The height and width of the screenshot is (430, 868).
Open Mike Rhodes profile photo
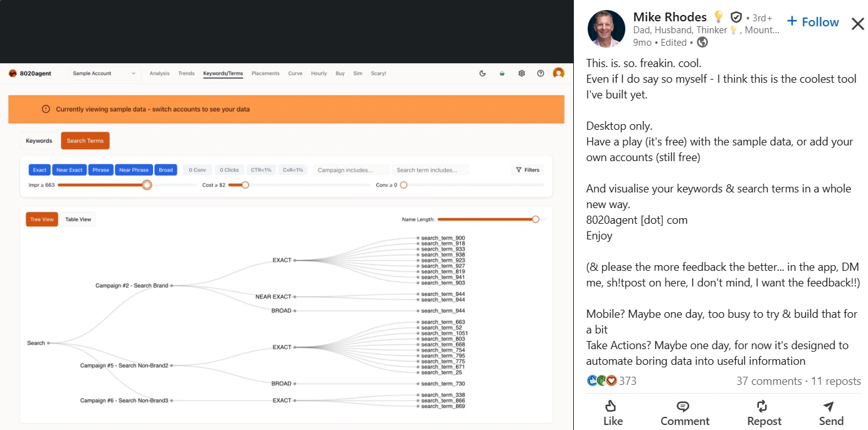(606, 29)
